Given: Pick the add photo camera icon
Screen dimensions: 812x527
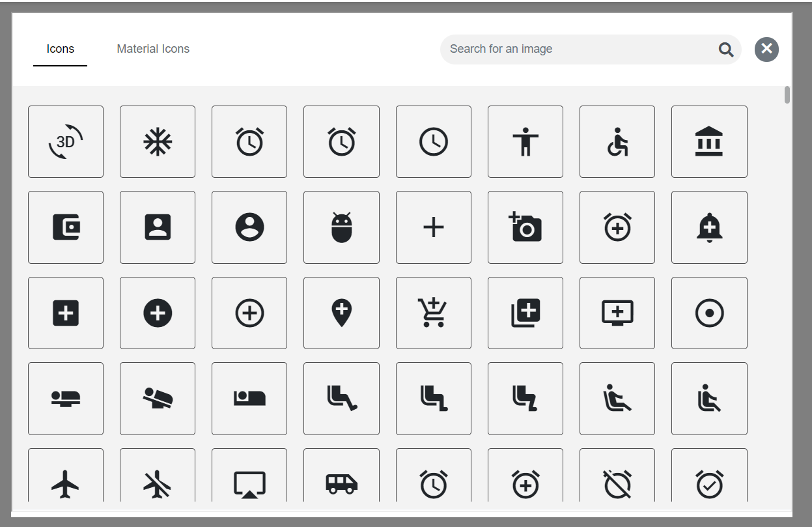Looking at the screenshot, I should click(x=525, y=227).
